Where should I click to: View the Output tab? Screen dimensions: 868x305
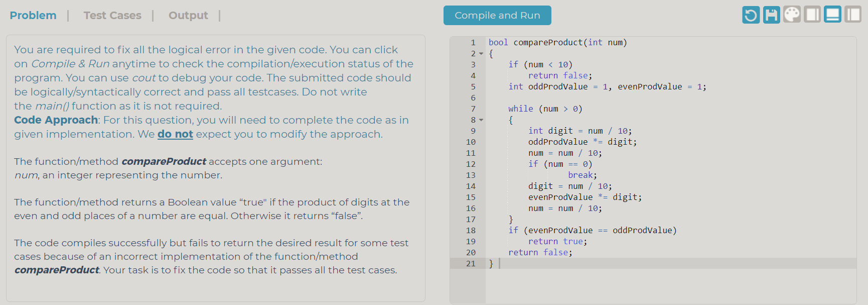click(x=188, y=16)
